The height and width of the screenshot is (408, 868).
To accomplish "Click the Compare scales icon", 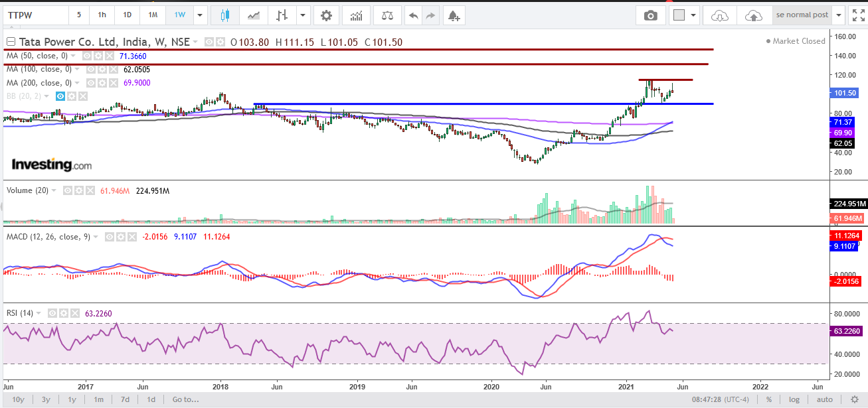I will coord(387,15).
